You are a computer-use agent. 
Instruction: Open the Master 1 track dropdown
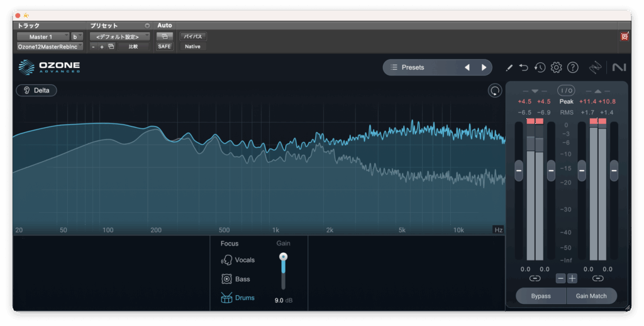pos(43,37)
